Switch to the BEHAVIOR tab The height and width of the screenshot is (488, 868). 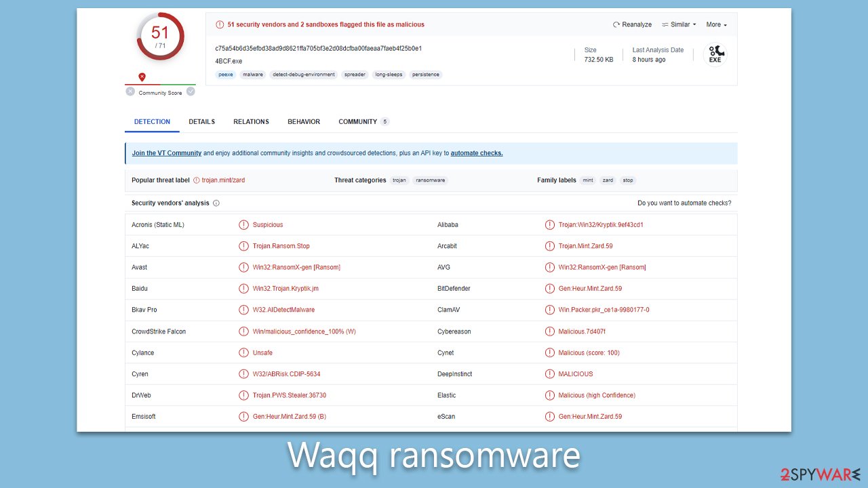coord(303,122)
